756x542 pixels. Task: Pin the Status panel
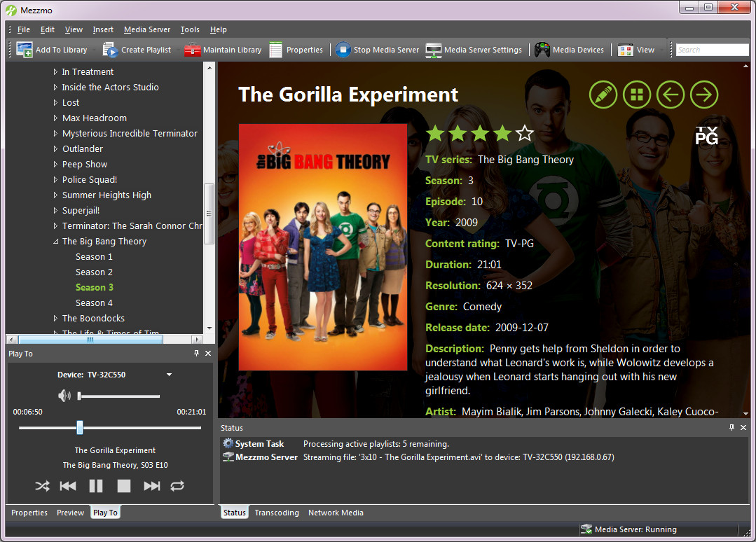click(x=732, y=427)
